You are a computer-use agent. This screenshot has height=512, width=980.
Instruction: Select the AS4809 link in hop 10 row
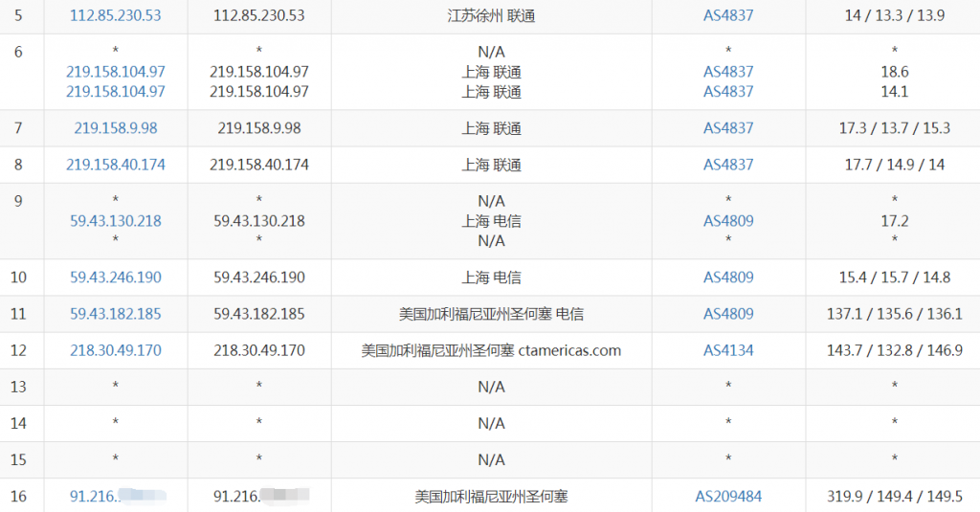(728, 278)
